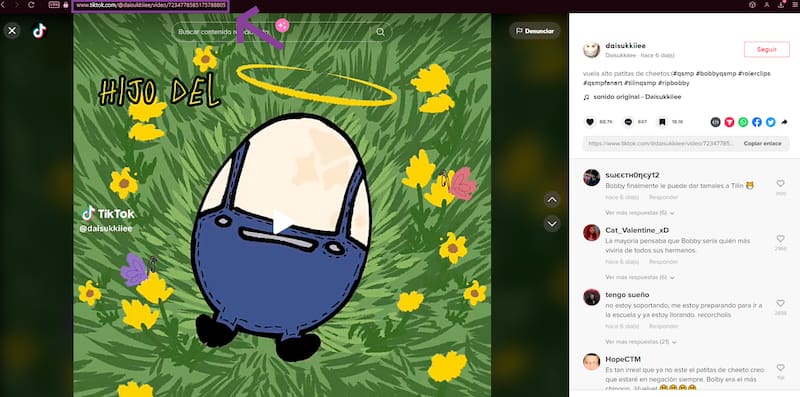800x397 pixels.
Task: Open the browser hamburger menu
Action: [x=794, y=5]
